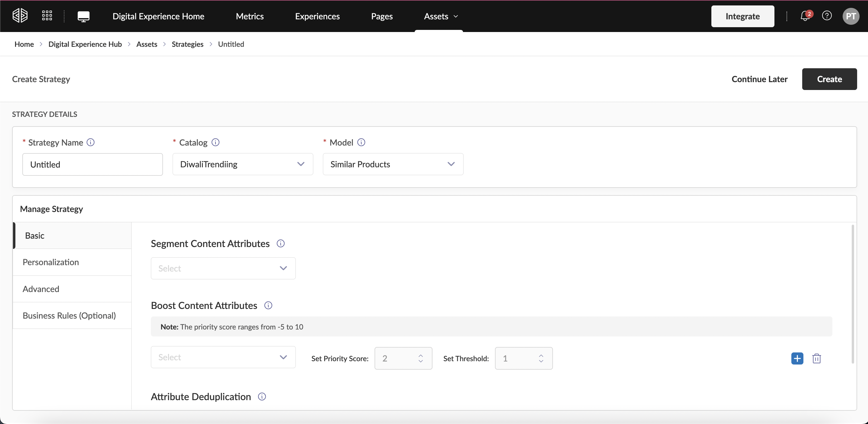
Task: Click the Strategy Name input field
Action: pos(93,165)
